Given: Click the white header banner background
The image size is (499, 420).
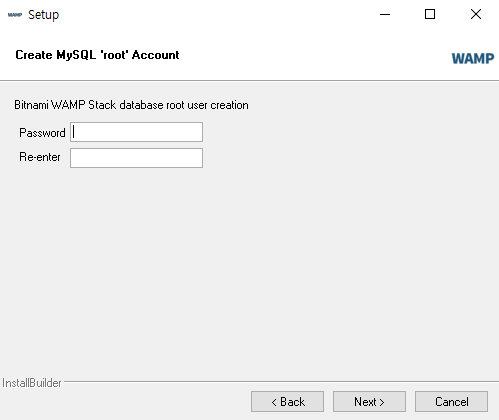Looking at the screenshot, I should coord(300,55).
